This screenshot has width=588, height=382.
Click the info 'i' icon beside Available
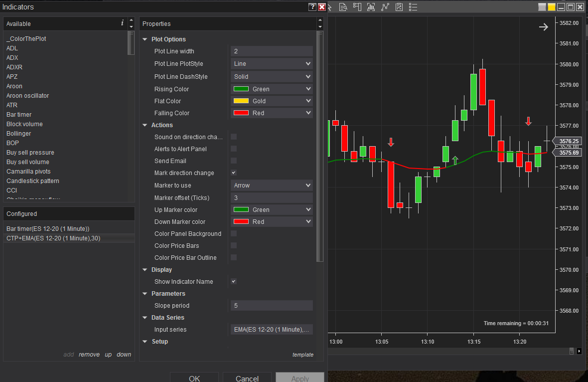pyautogui.click(x=122, y=23)
